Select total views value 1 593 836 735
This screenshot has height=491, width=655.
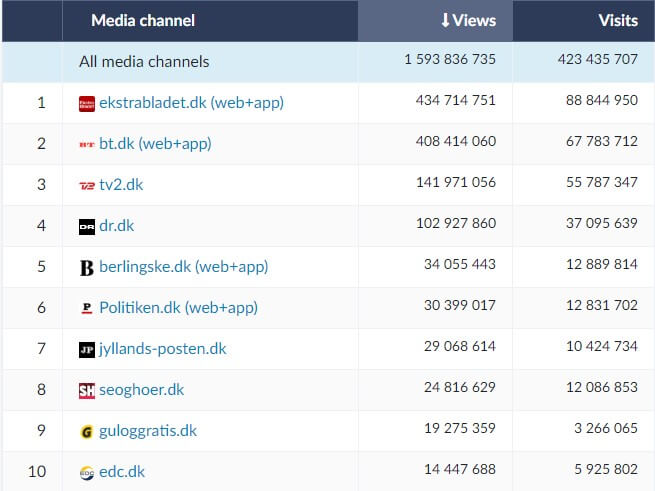[x=450, y=59]
